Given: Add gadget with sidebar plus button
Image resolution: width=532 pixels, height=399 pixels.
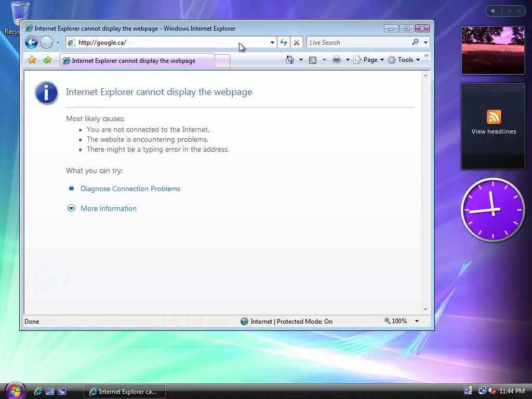Looking at the screenshot, I should click(493, 11).
